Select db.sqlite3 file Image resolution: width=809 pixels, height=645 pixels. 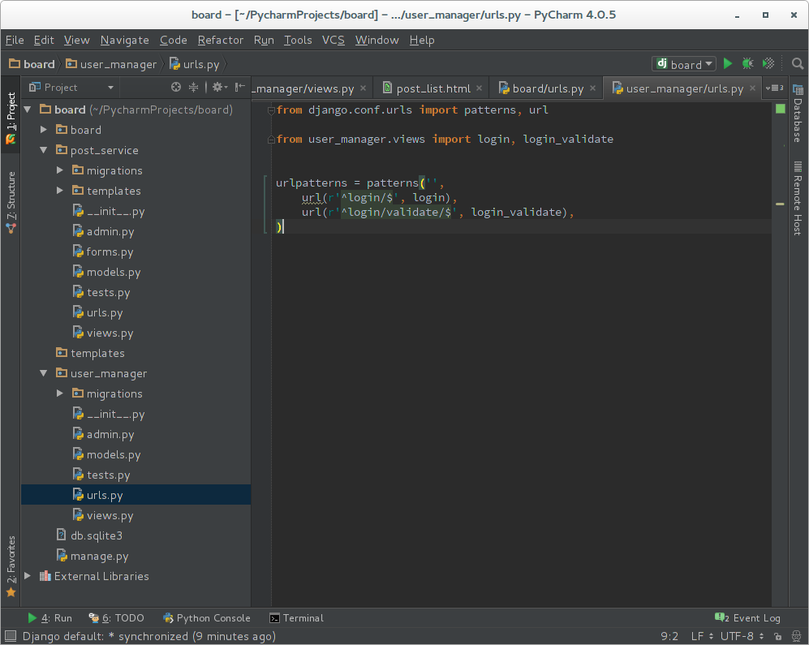(x=89, y=535)
